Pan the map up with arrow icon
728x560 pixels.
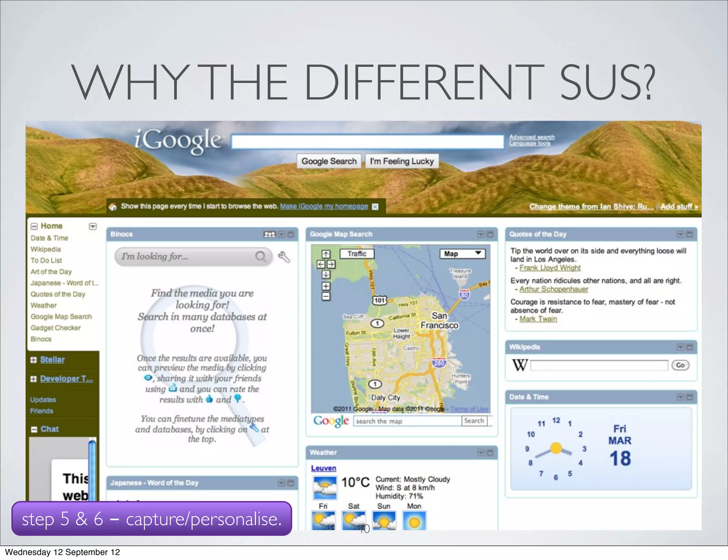click(326, 254)
